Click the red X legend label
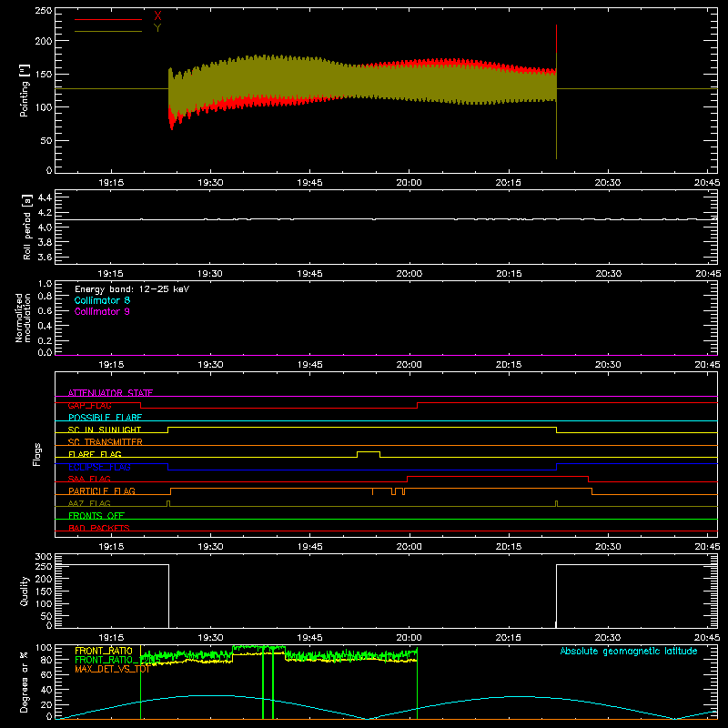Viewport: 728px width, 728px height. 157,15
